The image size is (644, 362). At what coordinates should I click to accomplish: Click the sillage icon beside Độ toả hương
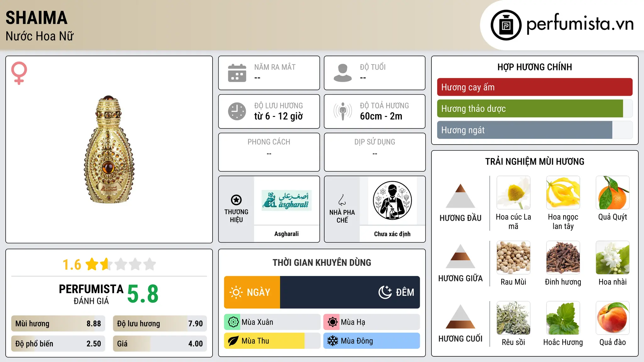point(343,111)
